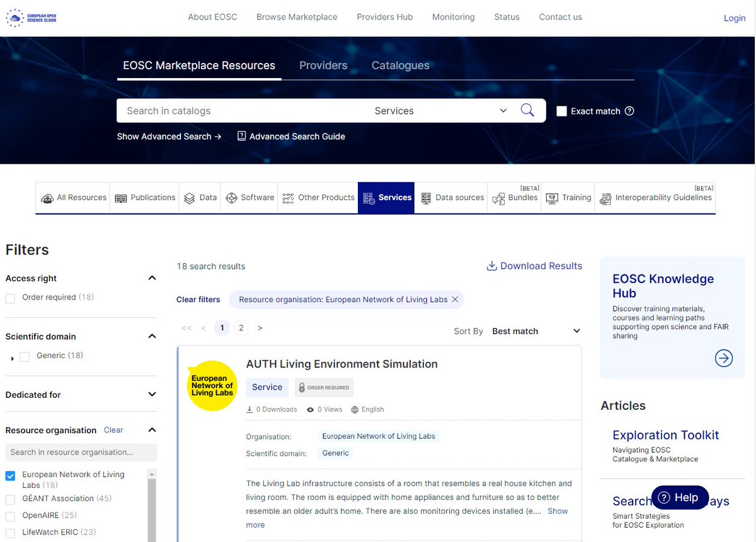
Task: Check the Generic scientific domain filter
Action: (x=25, y=356)
